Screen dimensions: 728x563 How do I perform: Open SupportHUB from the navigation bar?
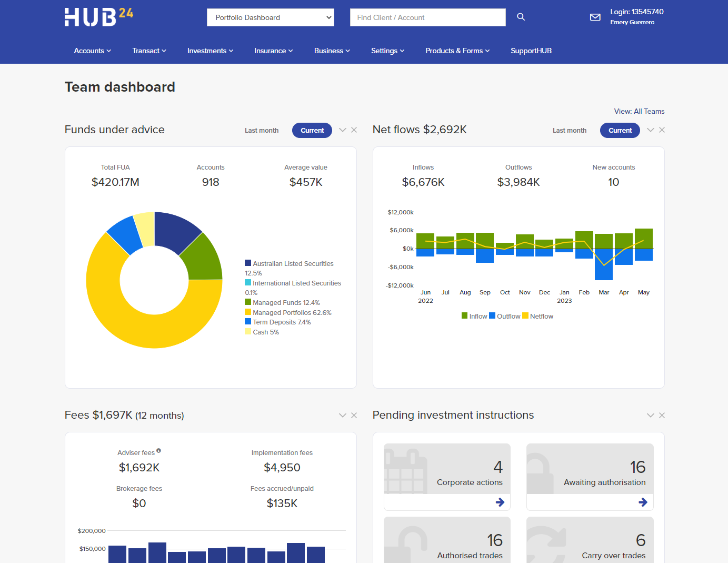531,51
